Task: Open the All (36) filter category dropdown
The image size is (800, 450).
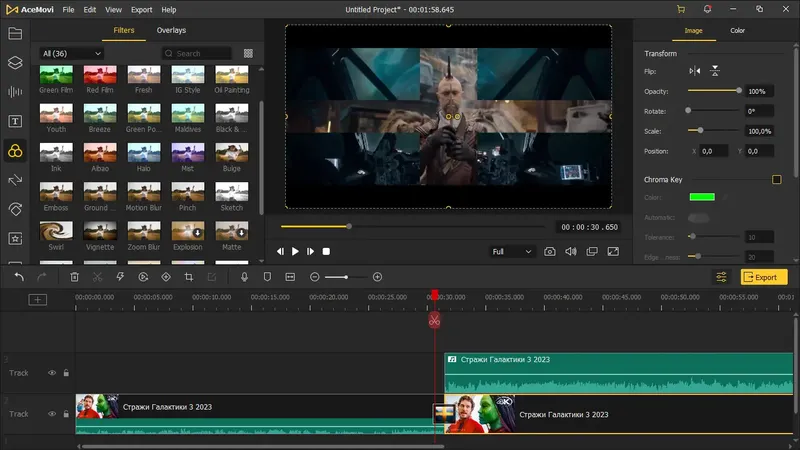Action: pos(71,53)
